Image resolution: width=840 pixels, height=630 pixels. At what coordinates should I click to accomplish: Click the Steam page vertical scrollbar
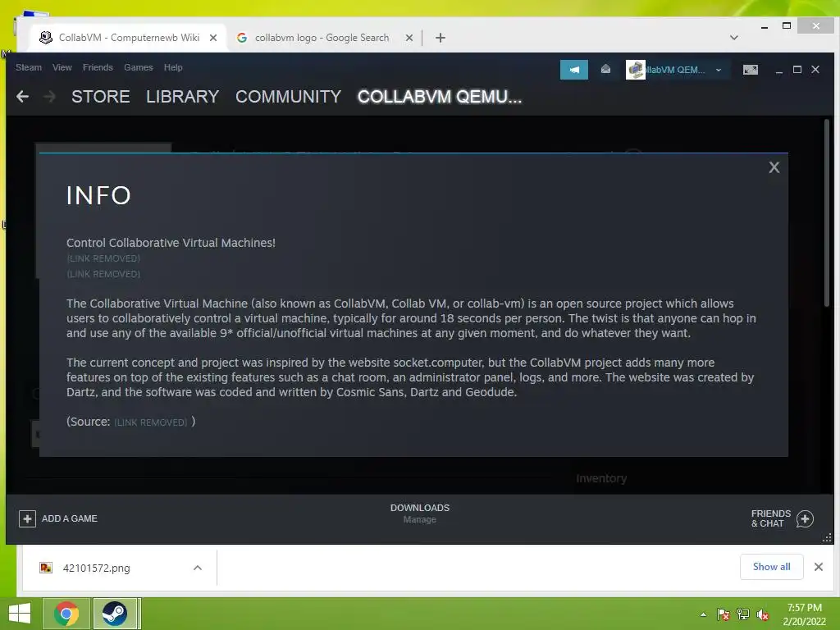[x=827, y=213]
